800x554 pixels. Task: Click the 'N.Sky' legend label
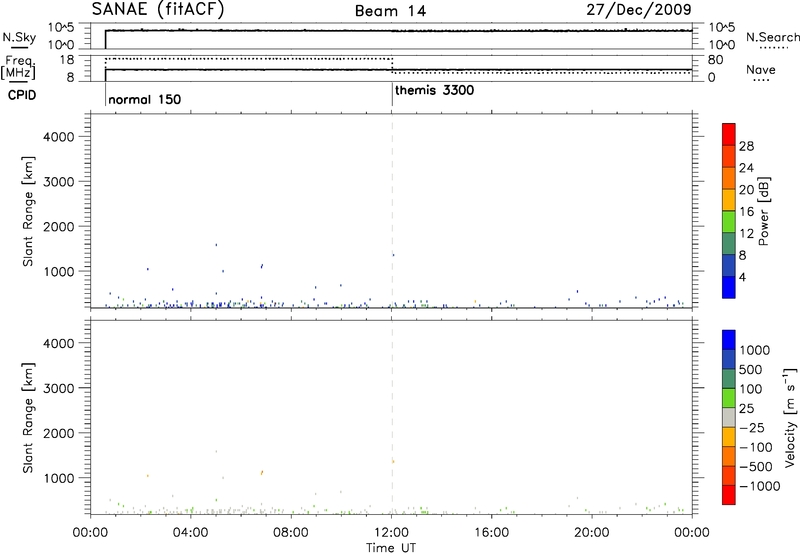[19, 37]
